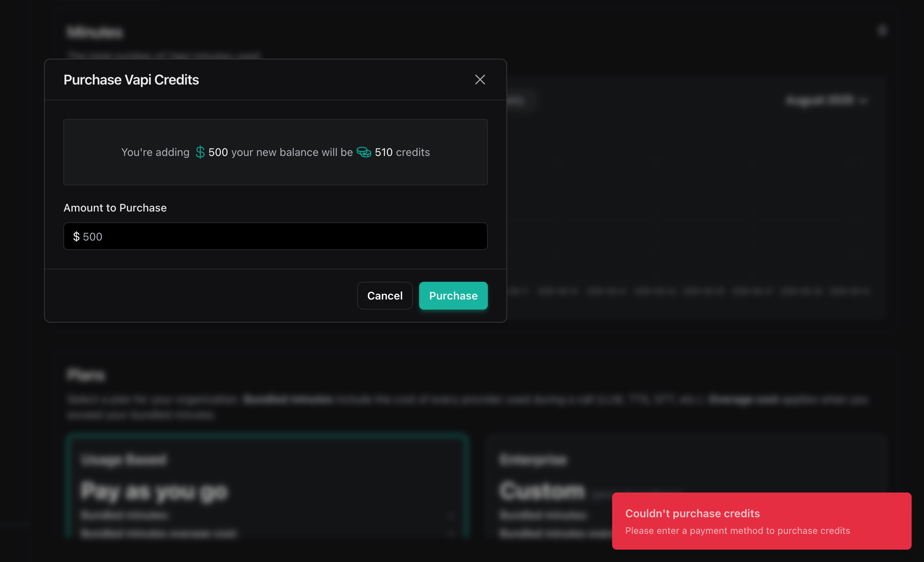Click the chevron beside August 2025

click(864, 101)
